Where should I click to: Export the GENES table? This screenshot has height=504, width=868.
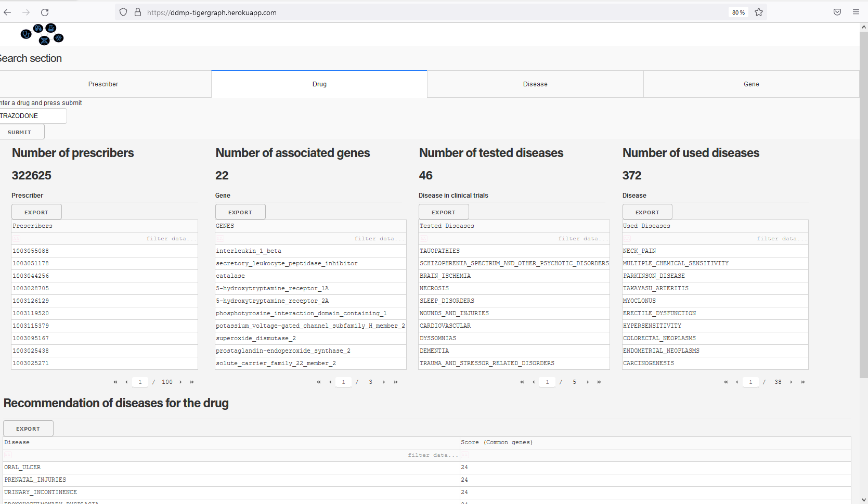coord(240,212)
